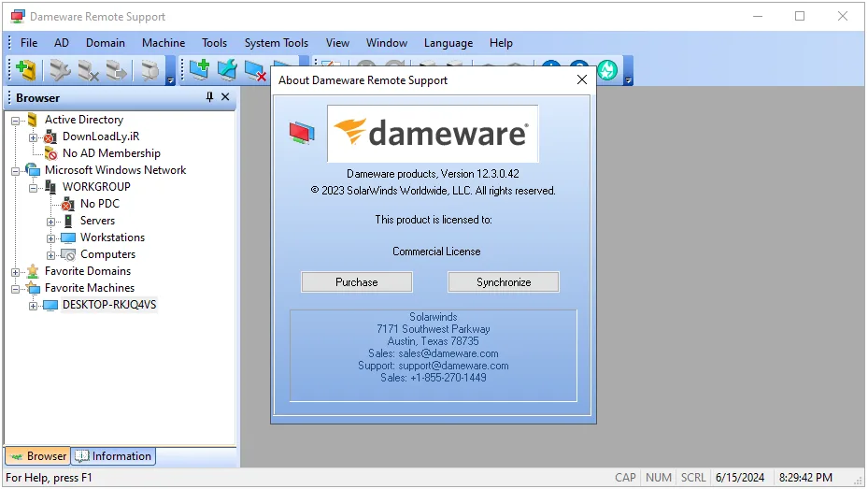Close the About Dameware dialog
This screenshot has width=868, height=489.
click(582, 79)
